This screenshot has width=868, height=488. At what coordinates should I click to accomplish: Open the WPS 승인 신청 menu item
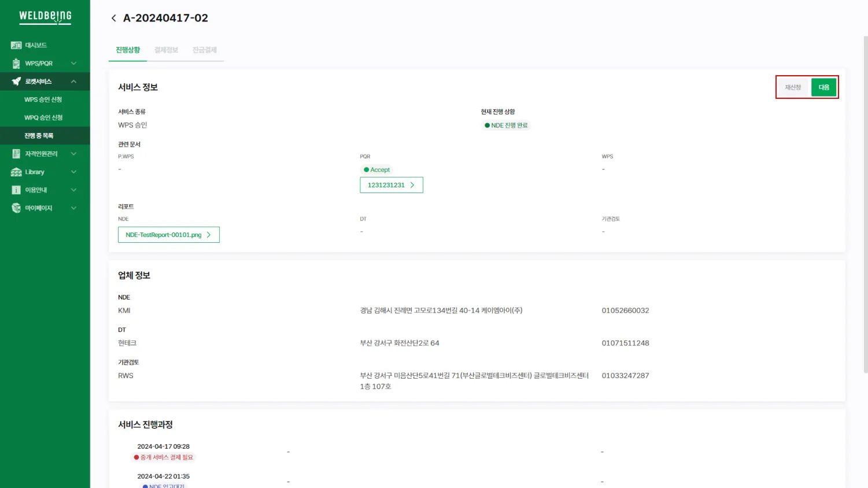point(43,99)
